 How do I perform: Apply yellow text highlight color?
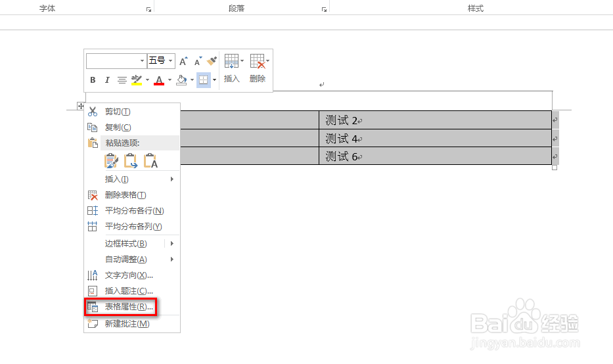[x=137, y=80]
